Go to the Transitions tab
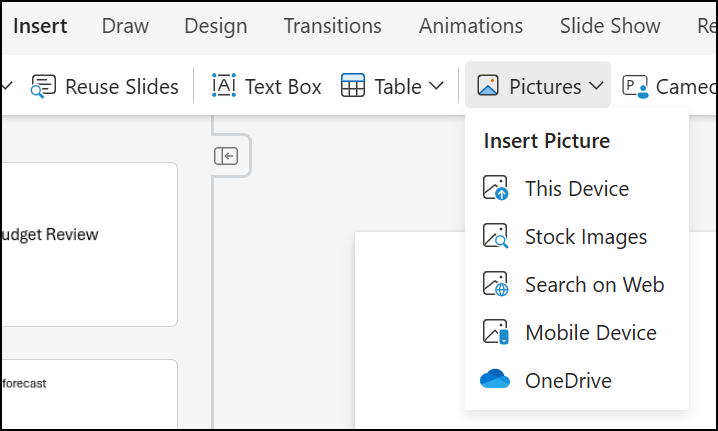 click(332, 26)
